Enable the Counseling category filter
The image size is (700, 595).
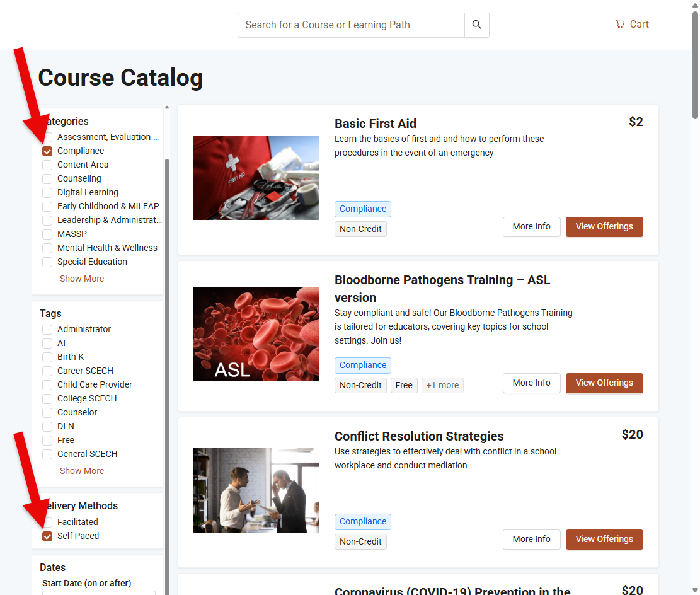click(47, 178)
